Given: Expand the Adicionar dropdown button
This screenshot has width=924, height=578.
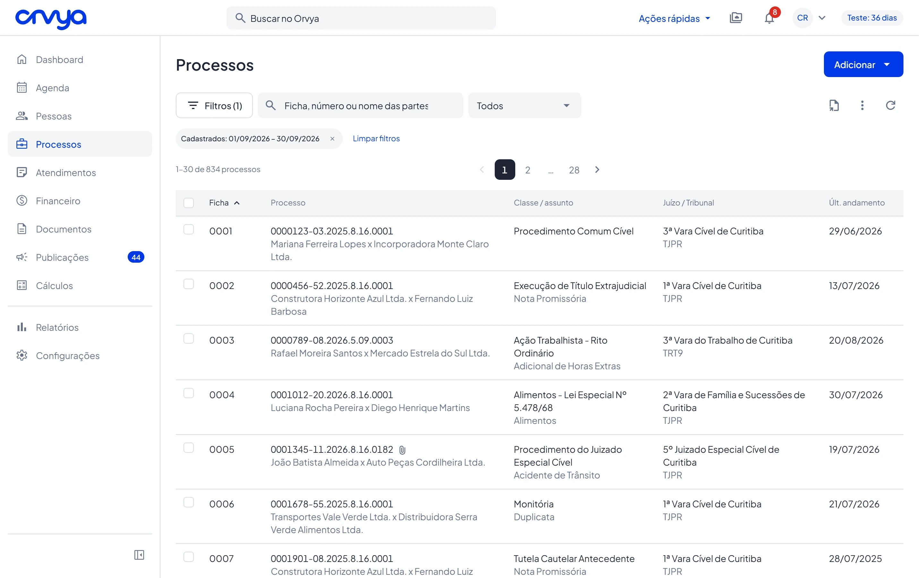Looking at the screenshot, I should point(863,65).
